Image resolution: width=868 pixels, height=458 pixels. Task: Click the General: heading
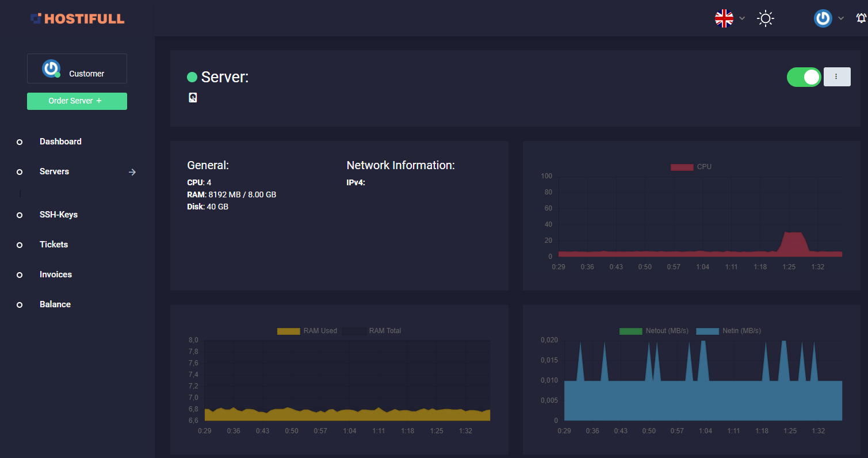[208, 165]
